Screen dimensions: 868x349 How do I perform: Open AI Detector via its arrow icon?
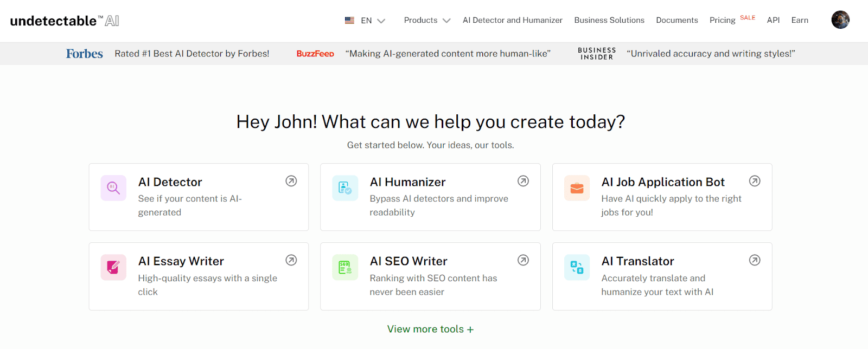[x=291, y=181]
